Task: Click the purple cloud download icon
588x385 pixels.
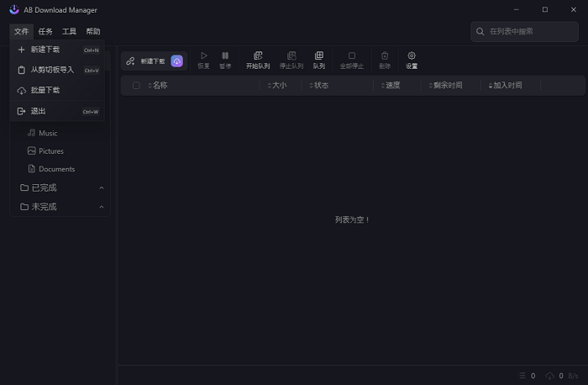Action: 177,61
